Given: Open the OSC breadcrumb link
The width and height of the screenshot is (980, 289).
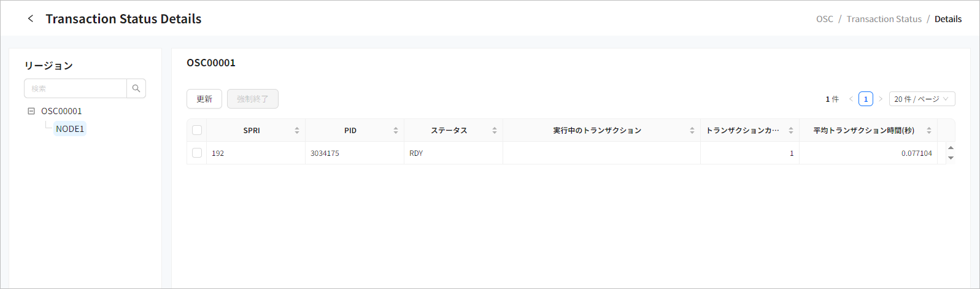Looking at the screenshot, I should [825, 19].
